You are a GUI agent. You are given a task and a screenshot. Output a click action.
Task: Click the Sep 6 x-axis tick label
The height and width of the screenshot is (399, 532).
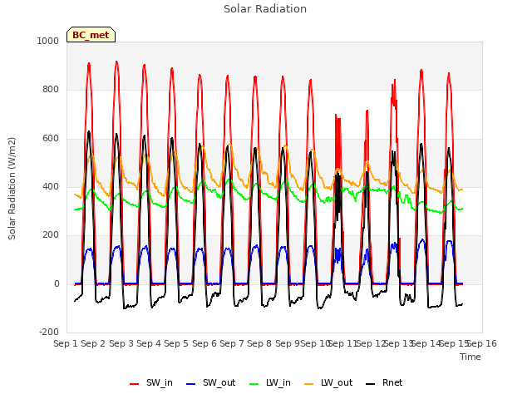(204, 343)
